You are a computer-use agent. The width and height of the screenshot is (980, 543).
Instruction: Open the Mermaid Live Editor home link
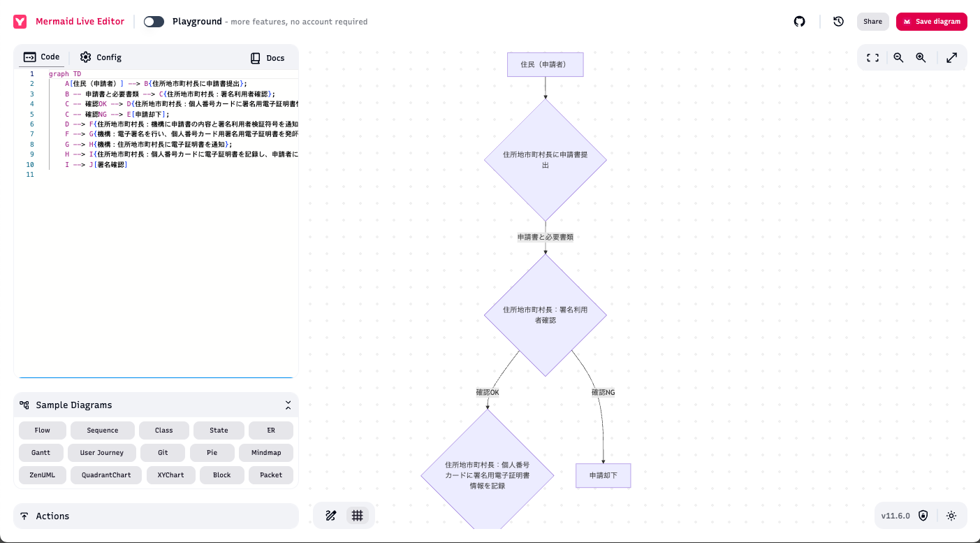[80, 22]
